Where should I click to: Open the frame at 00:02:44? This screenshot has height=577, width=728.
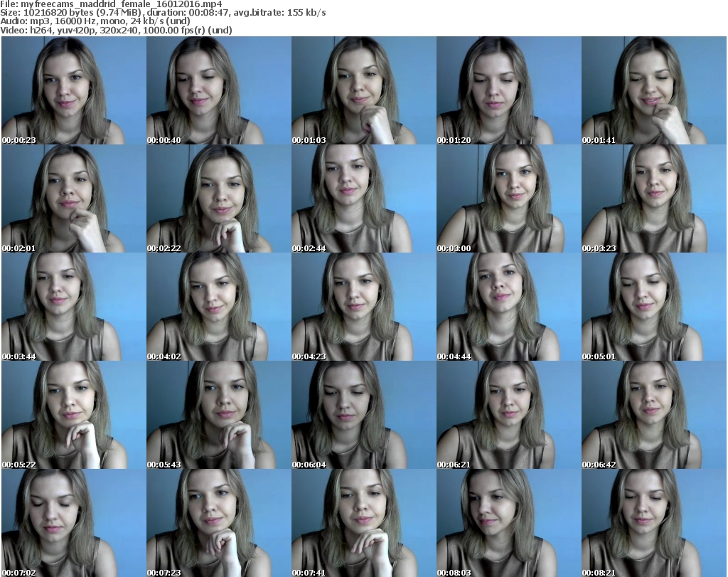pos(363,198)
